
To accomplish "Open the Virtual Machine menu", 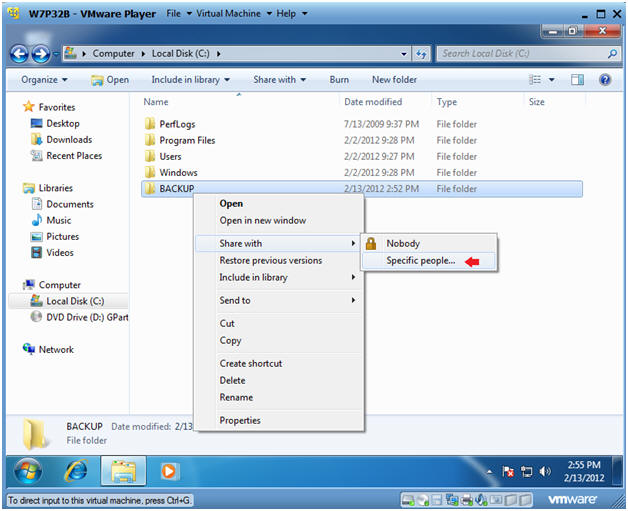I will tap(234, 14).
